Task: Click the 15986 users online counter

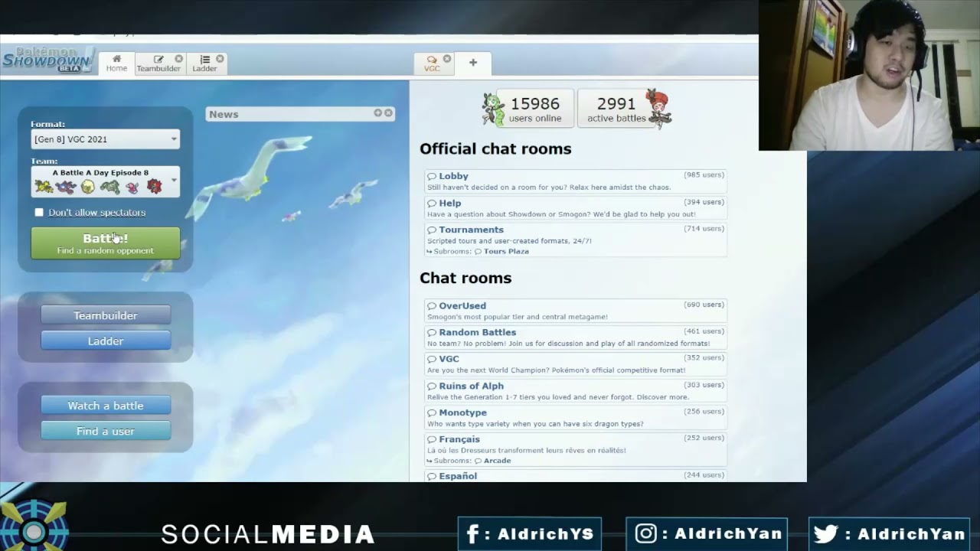Action: pyautogui.click(x=535, y=109)
